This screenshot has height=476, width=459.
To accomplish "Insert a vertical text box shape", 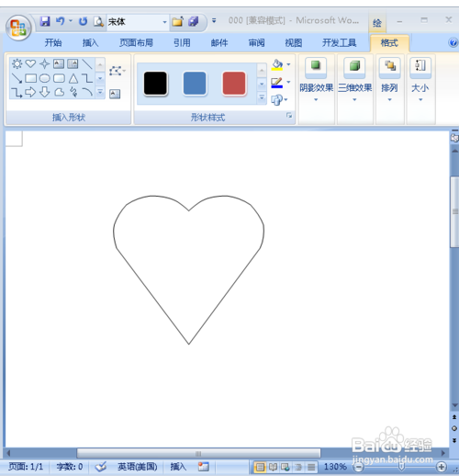I will (73, 63).
